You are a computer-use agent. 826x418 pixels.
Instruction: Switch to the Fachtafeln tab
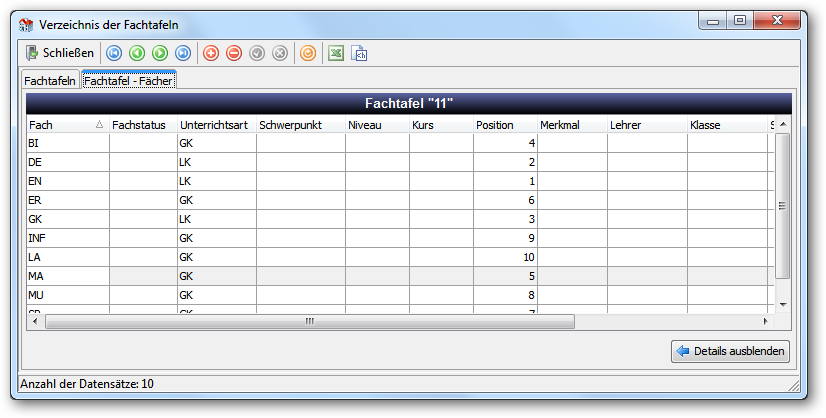pyautogui.click(x=50, y=81)
